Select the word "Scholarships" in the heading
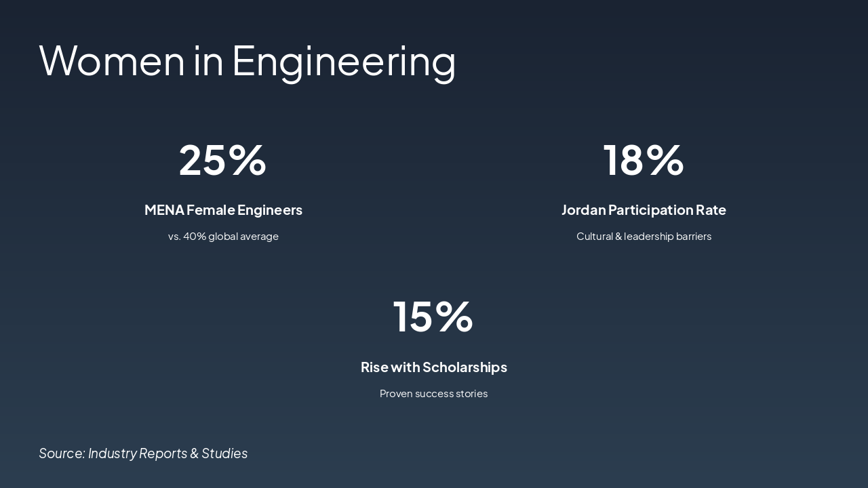The width and height of the screenshot is (868, 488). (465, 367)
